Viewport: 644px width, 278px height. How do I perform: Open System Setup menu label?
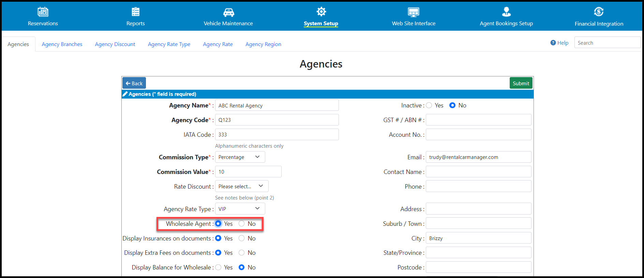pyautogui.click(x=321, y=24)
